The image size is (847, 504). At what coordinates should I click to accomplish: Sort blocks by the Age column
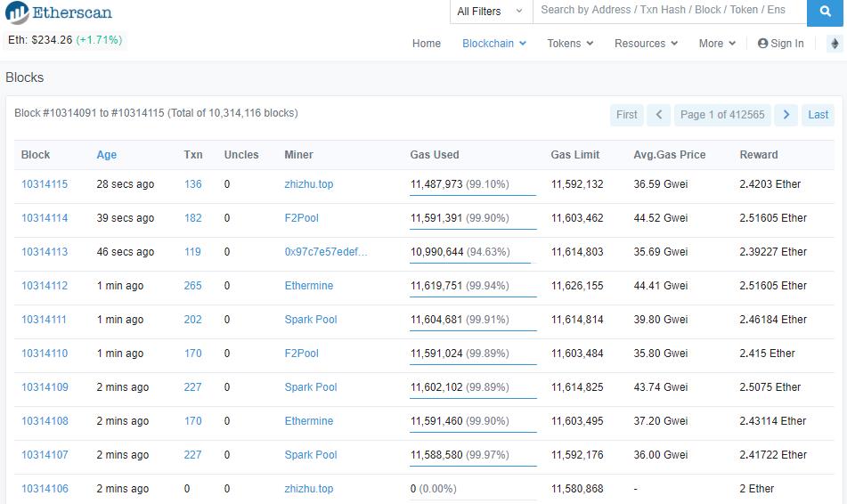pyautogui.click(x=106, y=155)
